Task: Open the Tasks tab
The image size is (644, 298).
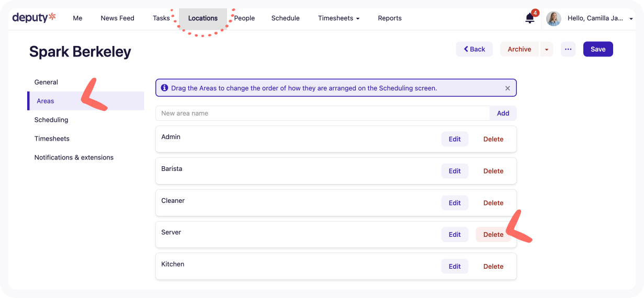Action: coord(161,18)
